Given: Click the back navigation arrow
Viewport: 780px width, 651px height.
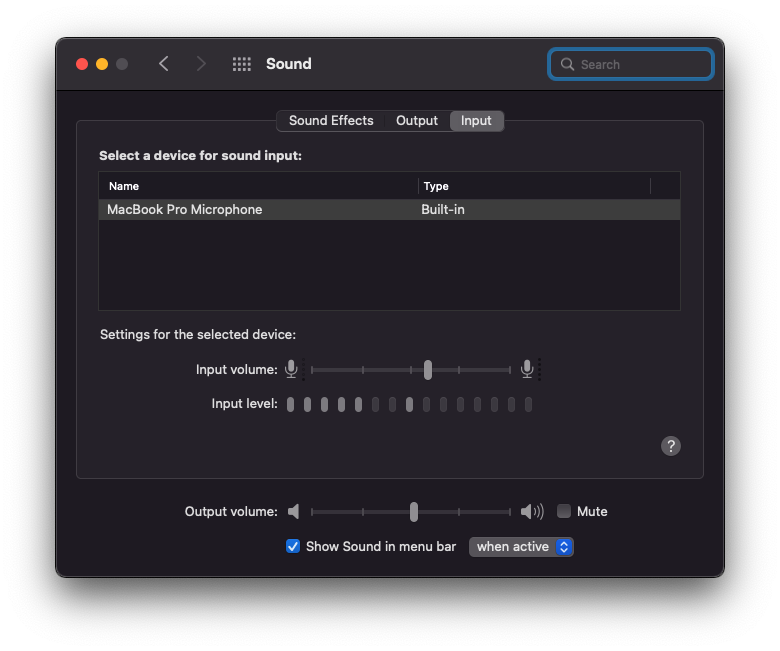Looking at the screenshot, I should [164, 64].
